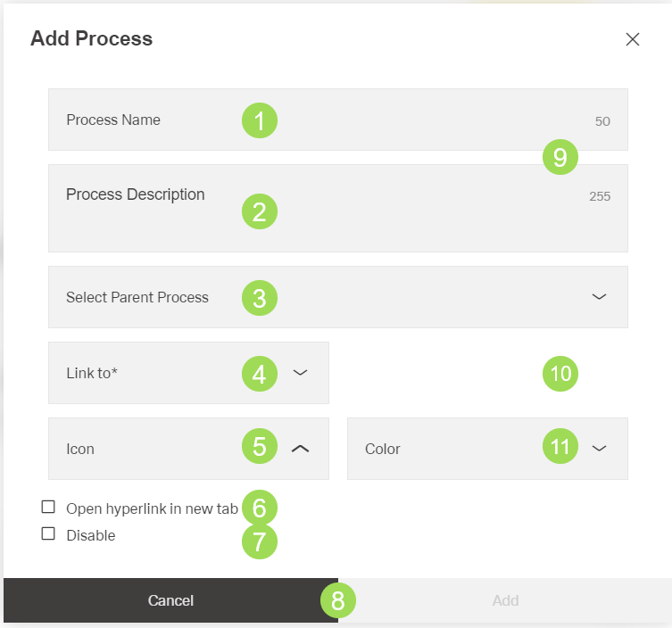Click the up chevron in the Icon field

[301, 449]
